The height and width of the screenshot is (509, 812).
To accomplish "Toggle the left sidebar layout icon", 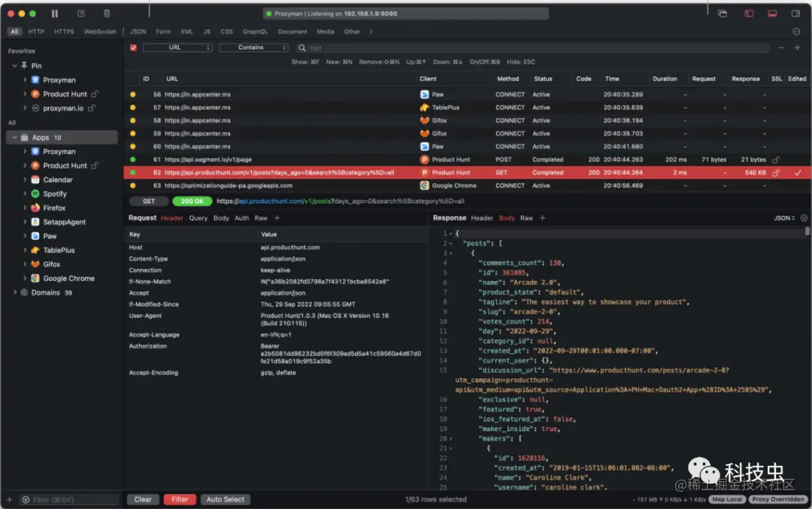I will 749,14.
